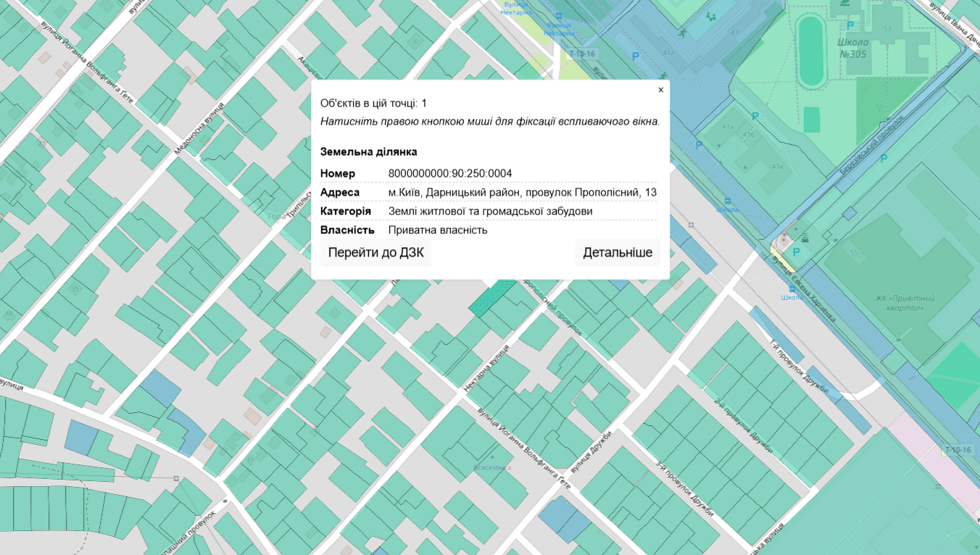Click parking icon on Березівський провулок
This screenshot has width=980, height=555.
884,157
